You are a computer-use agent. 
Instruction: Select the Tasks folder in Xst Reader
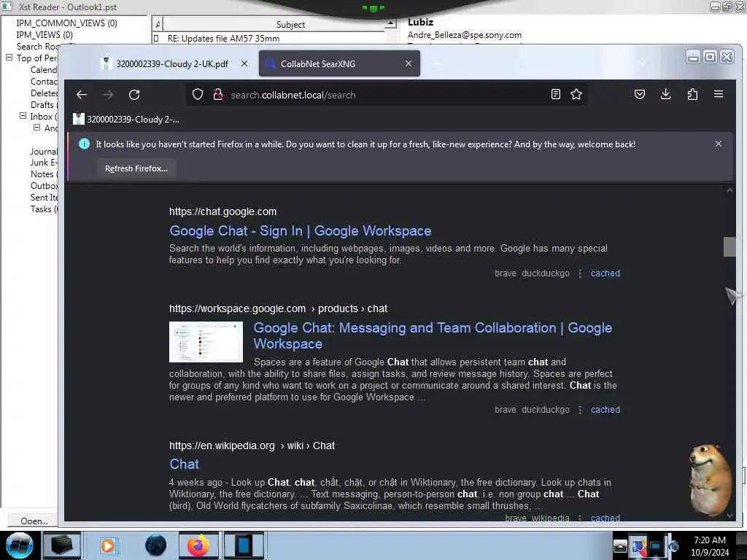coord(43,209)
